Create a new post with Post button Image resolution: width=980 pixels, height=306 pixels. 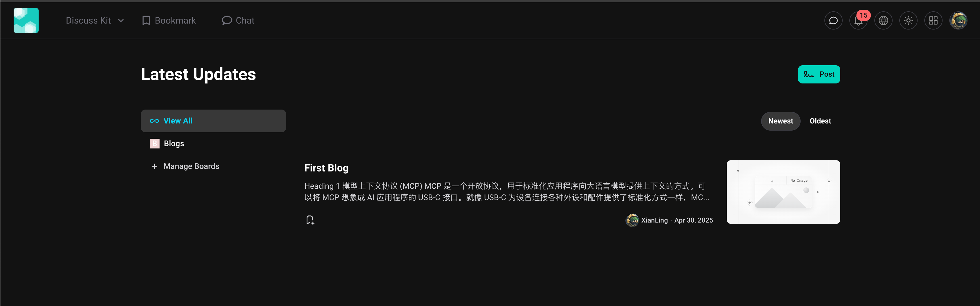[x=819, y=74]
